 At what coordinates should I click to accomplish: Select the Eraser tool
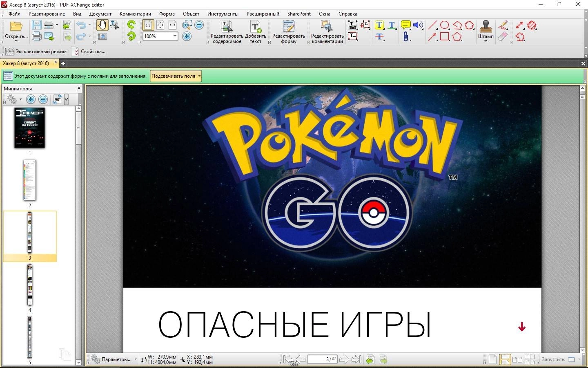tap(503, 37)
